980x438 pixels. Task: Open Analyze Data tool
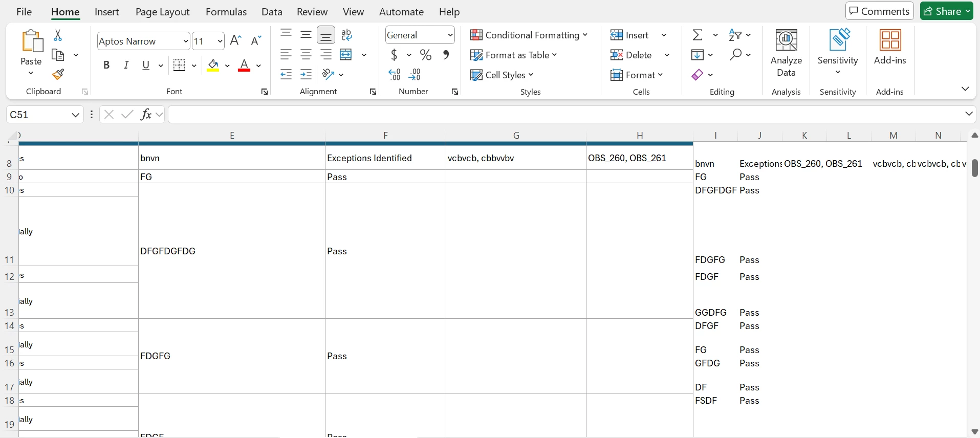tap(787, 53)
